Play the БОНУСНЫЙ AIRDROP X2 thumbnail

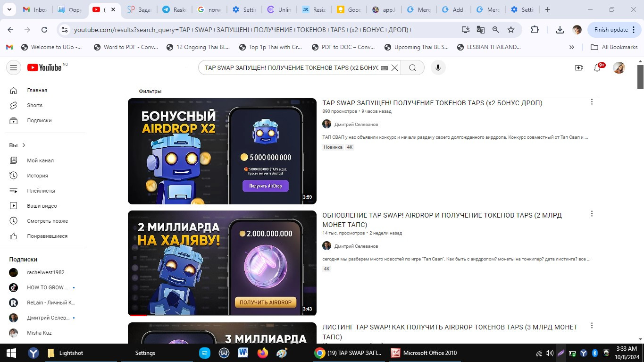(x=222, y=151)
